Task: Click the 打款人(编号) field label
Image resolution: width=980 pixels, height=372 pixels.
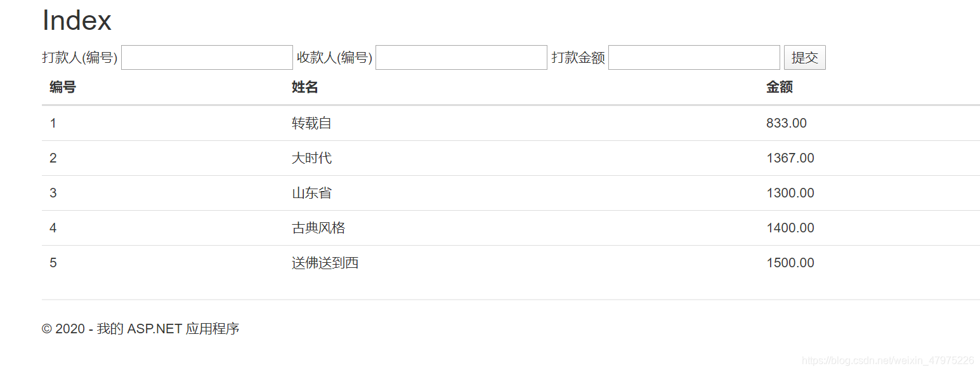Action: [79, 57]
